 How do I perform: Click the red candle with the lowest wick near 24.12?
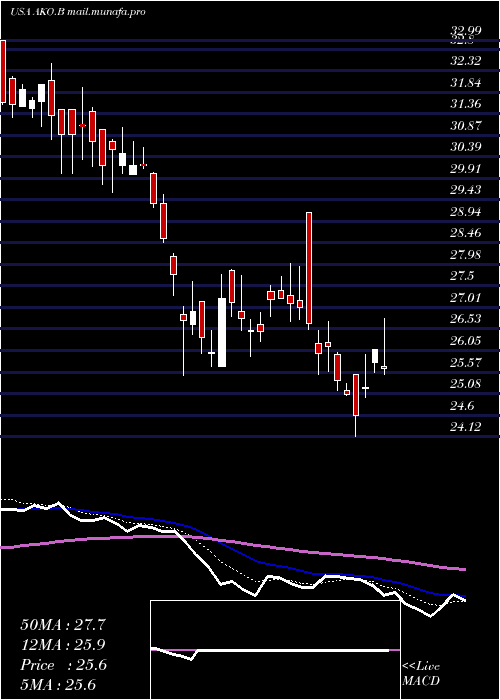pyautogui.click(x=356, y=395)
